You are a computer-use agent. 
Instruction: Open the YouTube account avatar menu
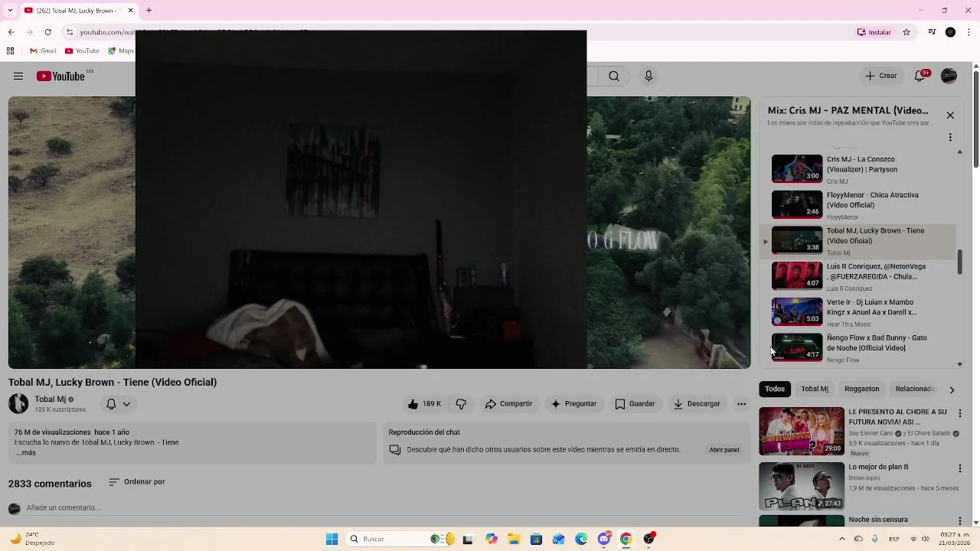click(x=949, y=76)
